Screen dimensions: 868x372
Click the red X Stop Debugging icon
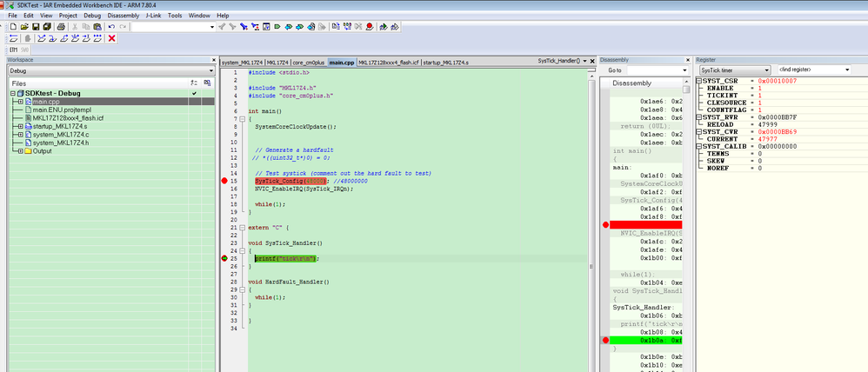(111, 38)
